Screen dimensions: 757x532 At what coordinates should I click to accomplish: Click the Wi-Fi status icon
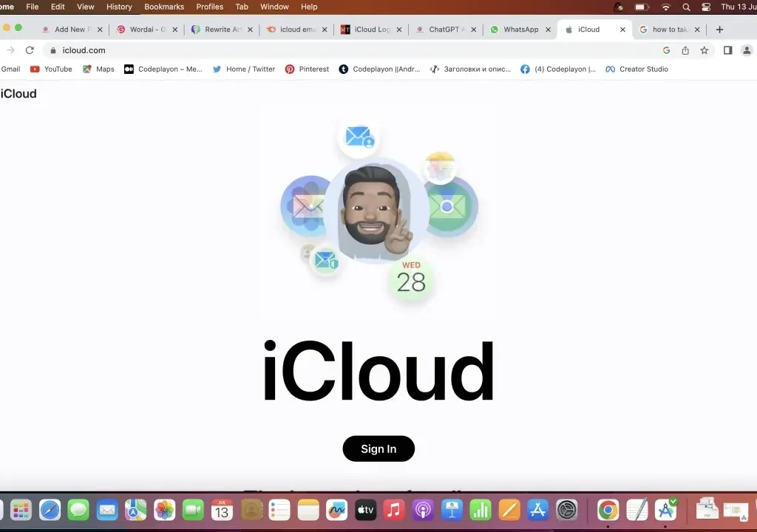pos(666,7)
